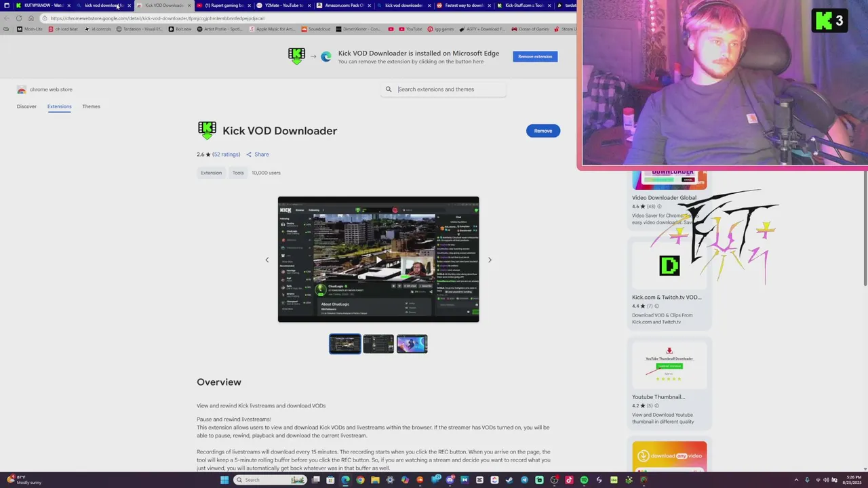Click the Remove extension button in banner
Viewport: 868px width, 488px height.
[535, 56]
